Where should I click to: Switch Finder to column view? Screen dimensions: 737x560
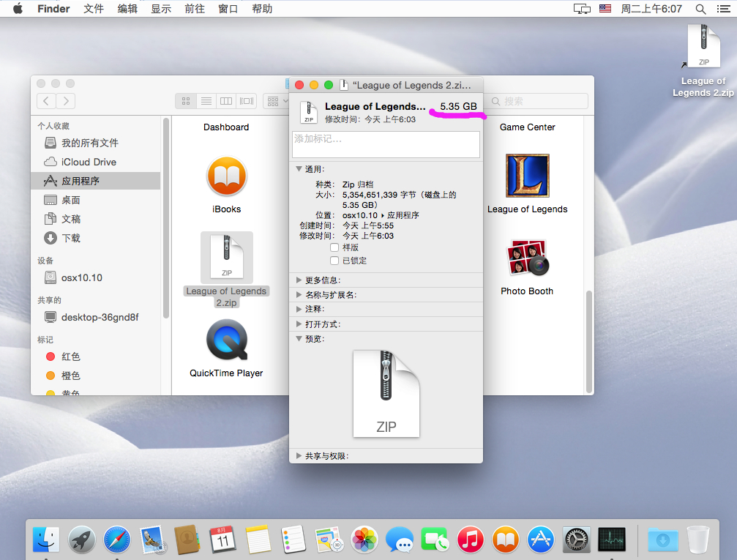[x=226, y=101]
